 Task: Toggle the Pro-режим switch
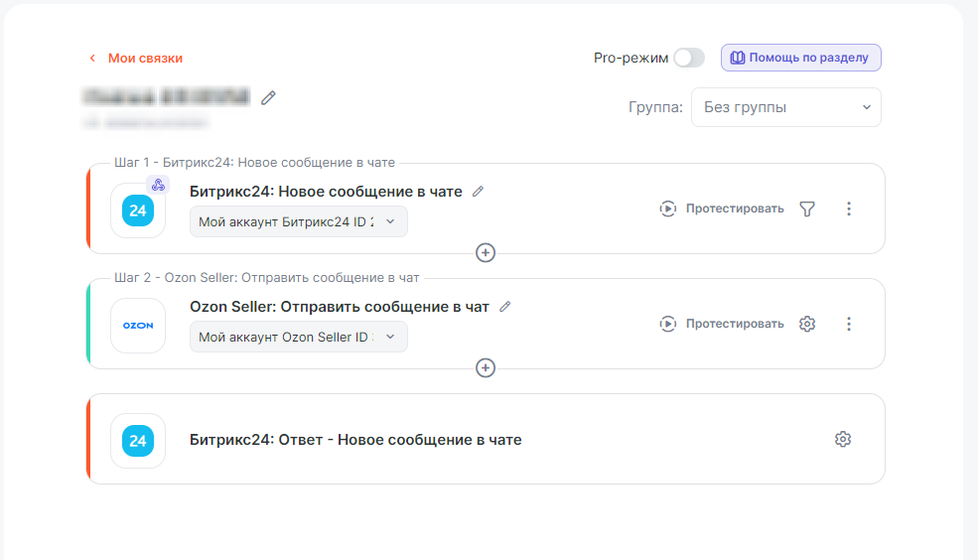[688, 58]
